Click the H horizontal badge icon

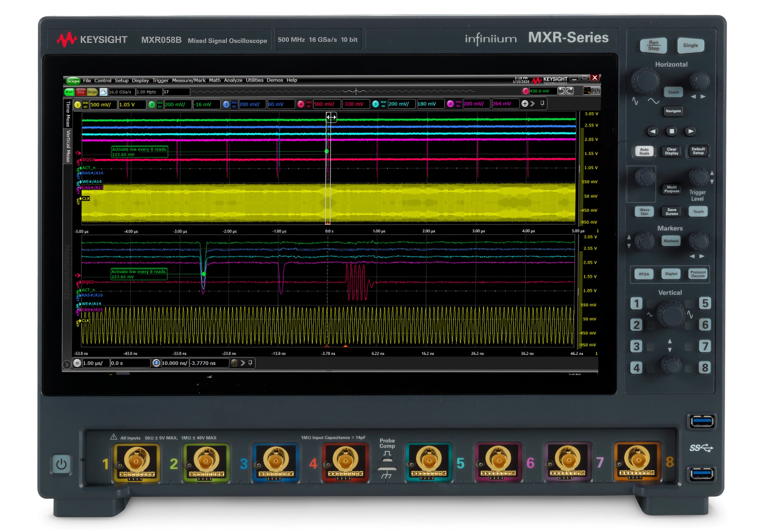tap(77, 363)
